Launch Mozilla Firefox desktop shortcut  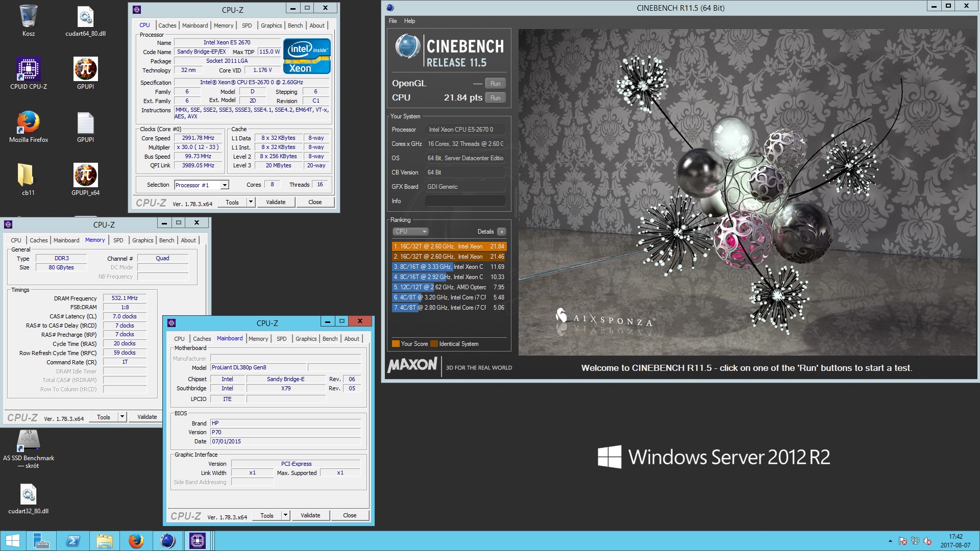pyautogui.click(x=29, y=127)
